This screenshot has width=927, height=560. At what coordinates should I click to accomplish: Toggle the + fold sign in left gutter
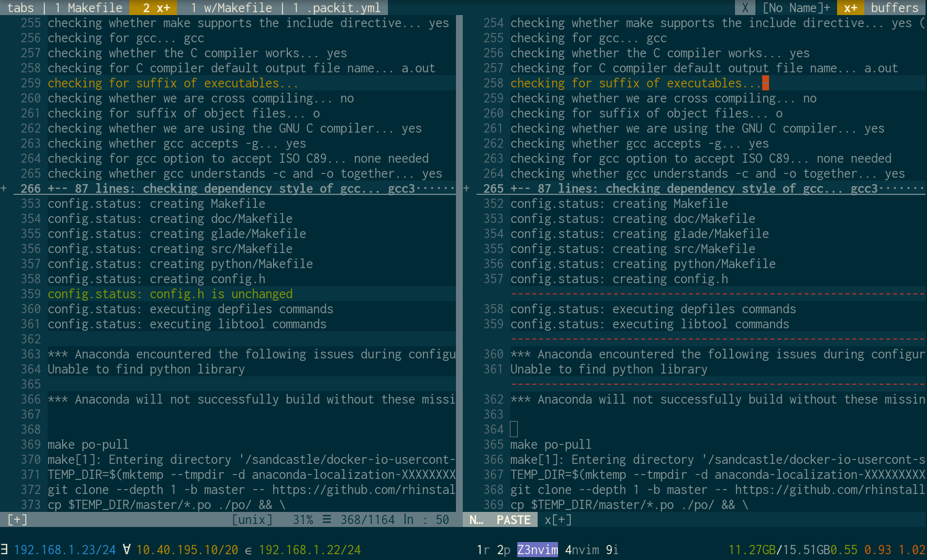pyautogui.click(x=4, y=188)
